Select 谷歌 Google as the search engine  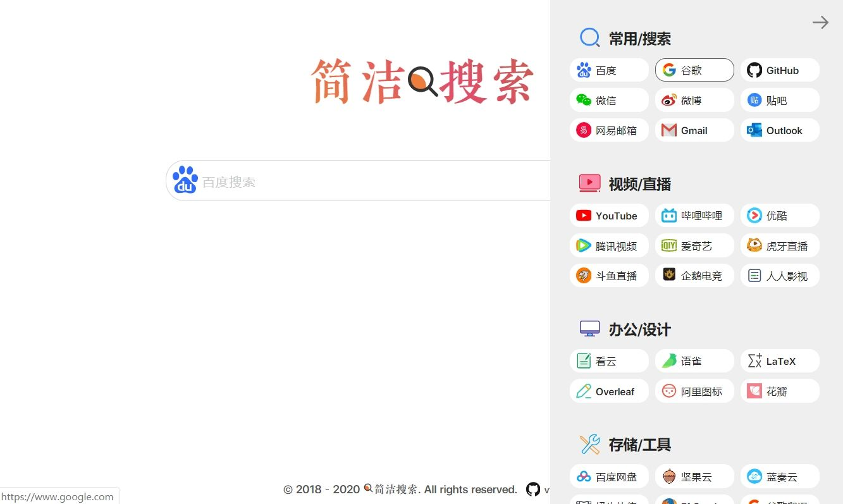tap(694, 70)
